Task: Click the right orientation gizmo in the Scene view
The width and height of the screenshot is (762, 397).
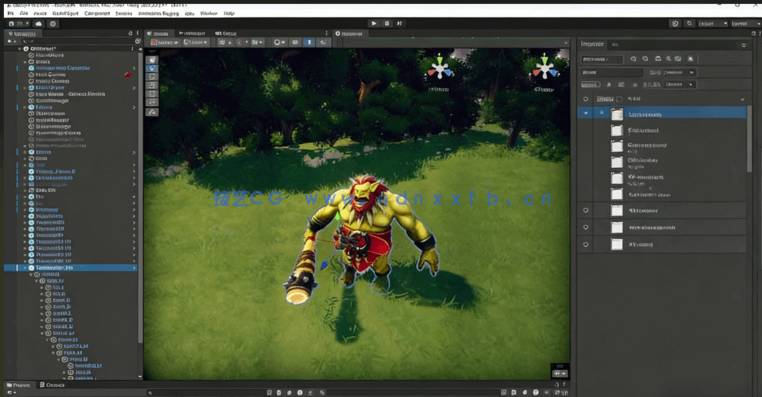Action: 545,69
